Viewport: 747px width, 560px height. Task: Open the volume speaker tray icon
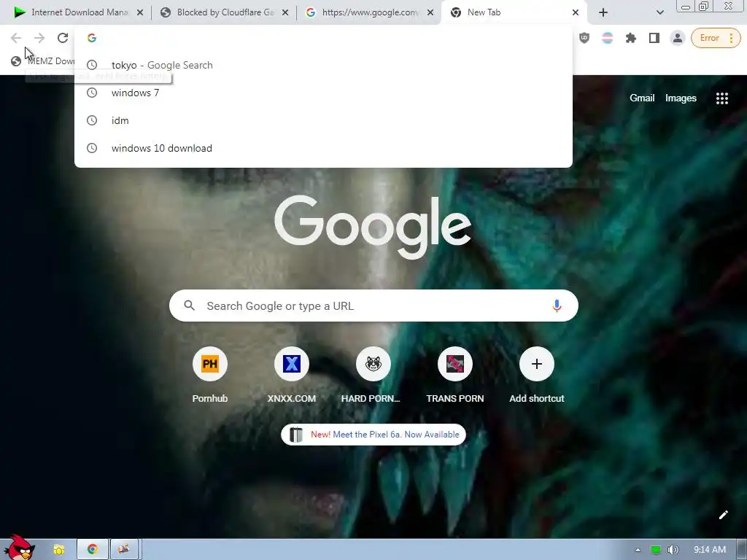(x=673, y=550)
